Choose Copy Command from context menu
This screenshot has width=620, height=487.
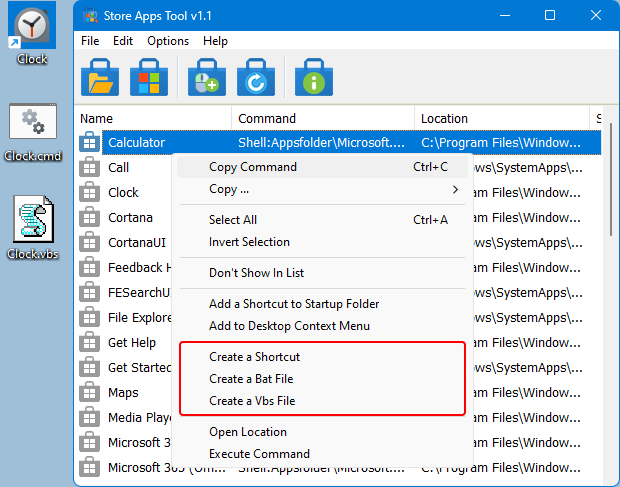(x=252, y=167)
